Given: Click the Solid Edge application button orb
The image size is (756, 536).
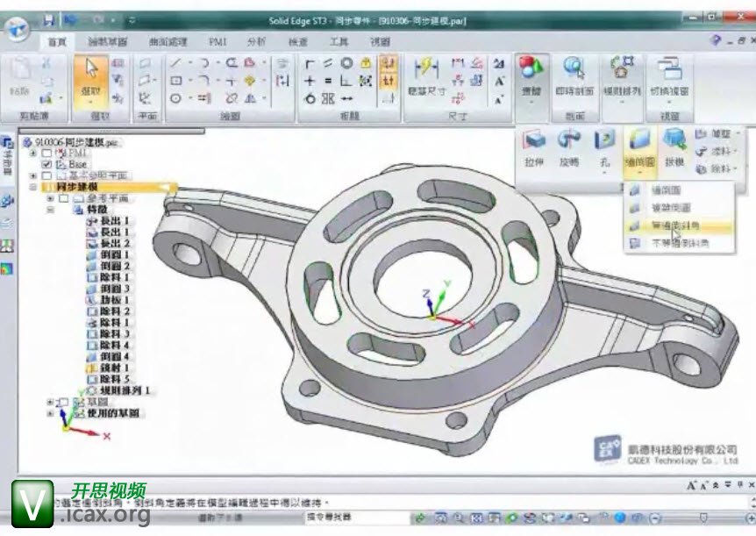Looking at the screenshot, I should tap(18, 29).
